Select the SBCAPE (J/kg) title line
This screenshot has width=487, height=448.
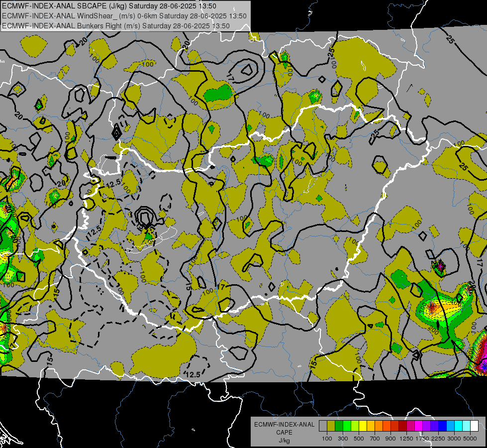(109, 6)
